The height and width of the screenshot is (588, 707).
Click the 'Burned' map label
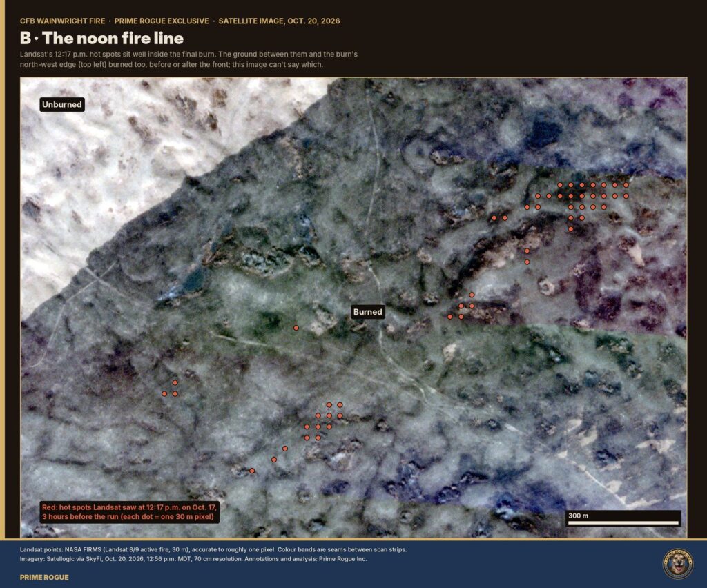point(367,312)
